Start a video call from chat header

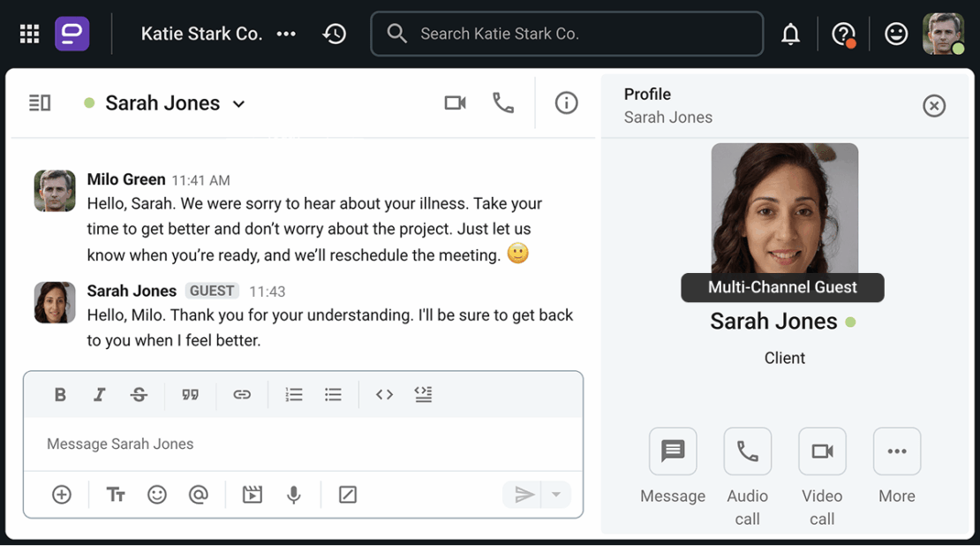(455, 102)
